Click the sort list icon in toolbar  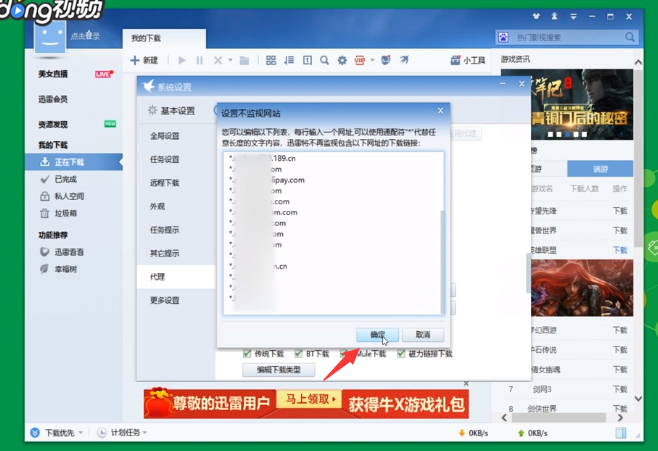click(289, 60)
